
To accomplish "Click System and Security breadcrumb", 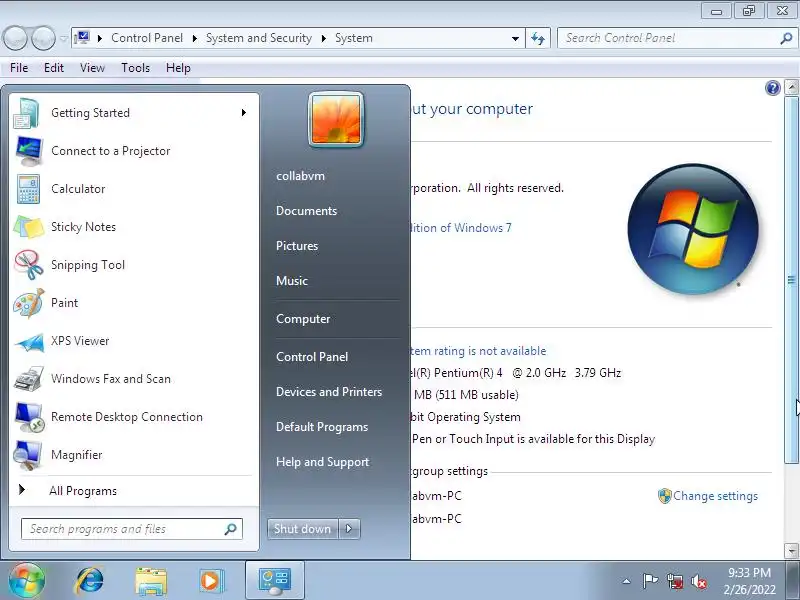I will [x=259, y=38].
